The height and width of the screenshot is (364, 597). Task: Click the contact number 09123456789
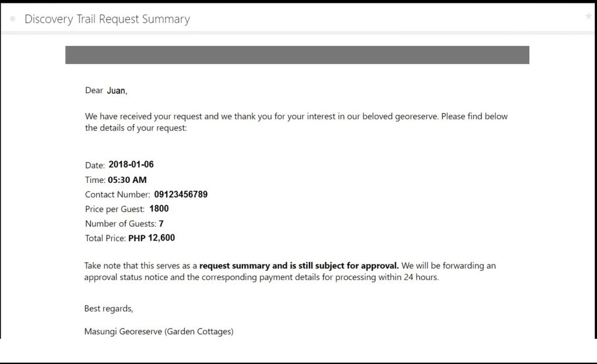click(x=181, y=195)
